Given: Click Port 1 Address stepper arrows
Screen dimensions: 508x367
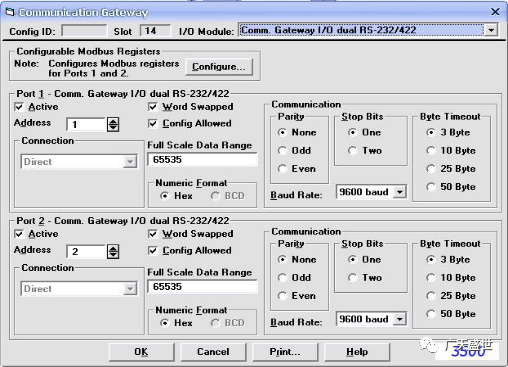Looking at the screenshot, I should pyautogui.click(x=113, y=124).
